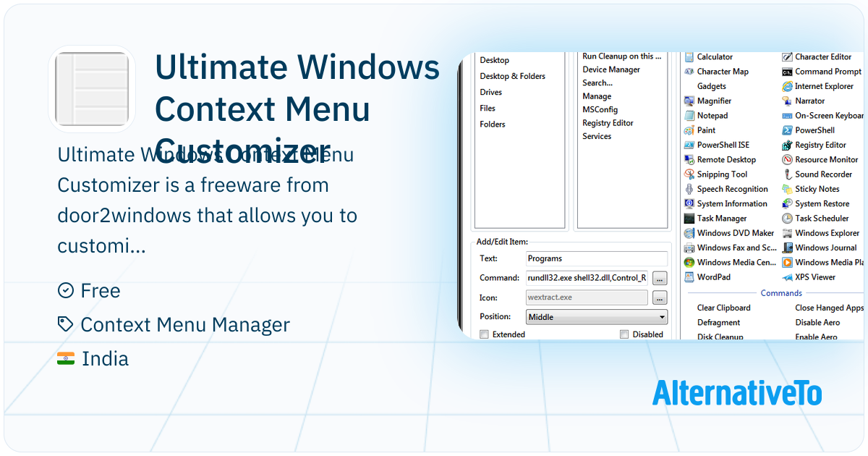Click the Command field with rundll32.exe
Viewport: 868px width, 456px height.
(x=587, y=278)
